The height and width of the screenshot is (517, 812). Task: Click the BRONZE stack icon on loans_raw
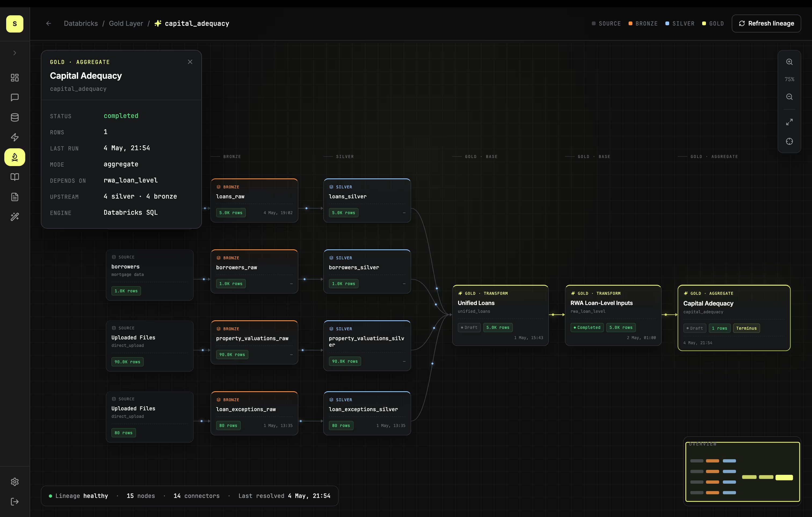pyautogui.click(x=219, y=187)
